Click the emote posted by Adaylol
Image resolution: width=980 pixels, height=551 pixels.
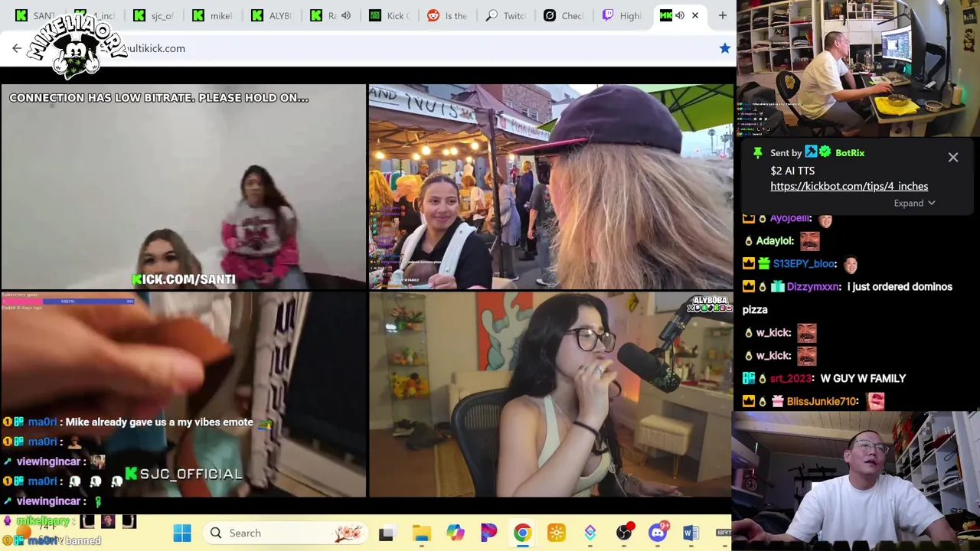pyautogui.click(x=810, y=241)
